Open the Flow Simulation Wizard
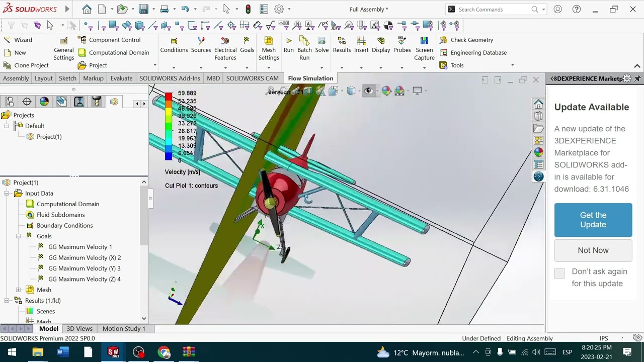The image size is (644, 362). click(x=18, y=40)
